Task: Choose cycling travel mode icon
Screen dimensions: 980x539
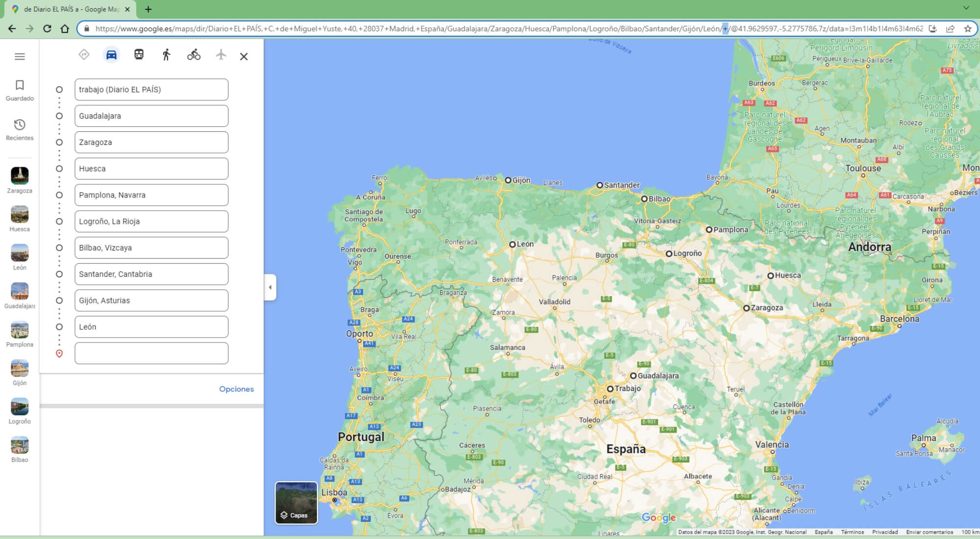Action: (x=194, y=54)
